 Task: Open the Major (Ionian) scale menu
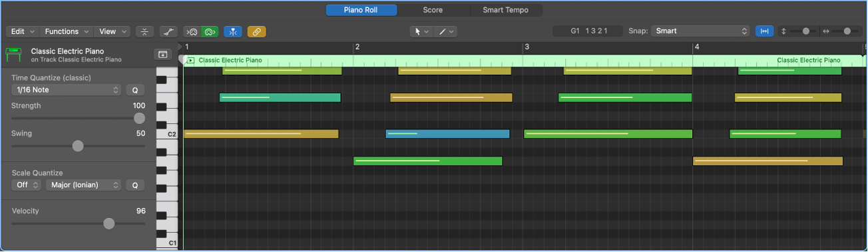pos(83,185)
